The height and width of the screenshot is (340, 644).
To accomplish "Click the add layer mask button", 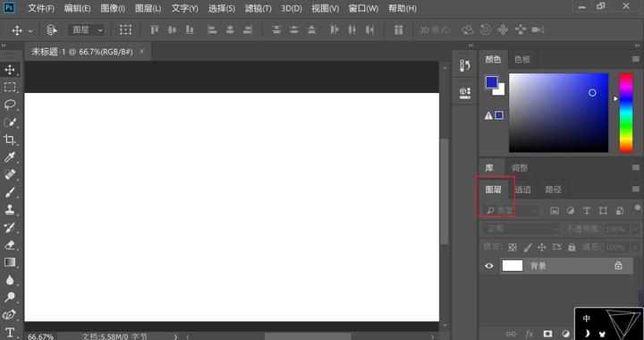I will click(x=547, y=334).
